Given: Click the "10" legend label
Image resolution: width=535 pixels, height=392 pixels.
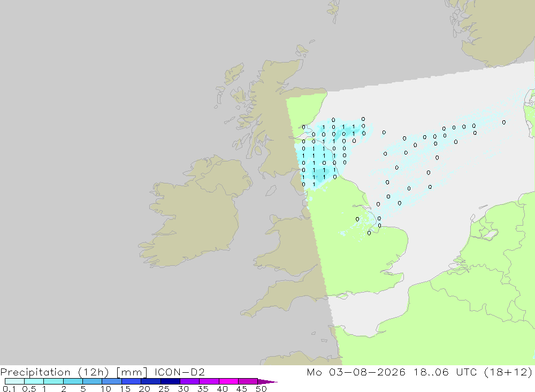Looking at the screenshot, I should pyautogui.click(x=106, y=389).
